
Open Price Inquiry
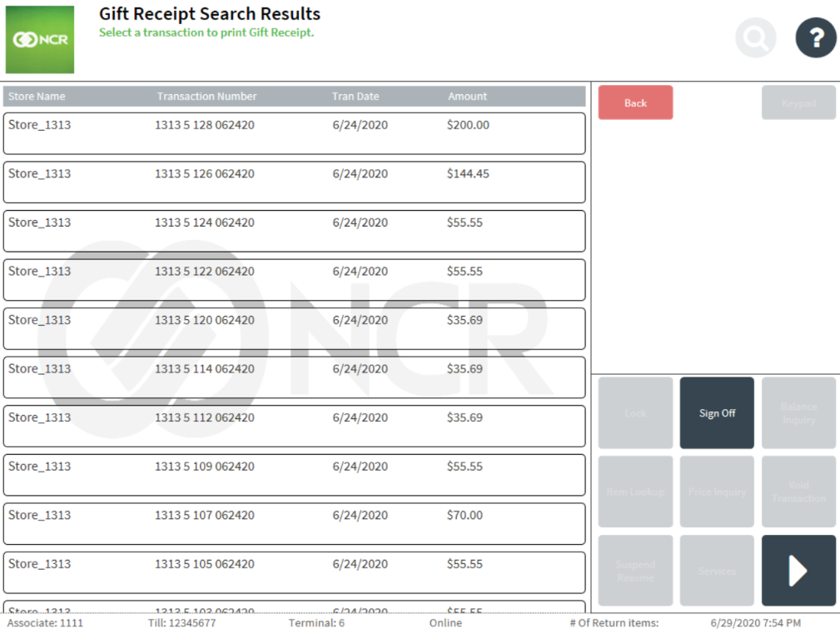(716, 492)
